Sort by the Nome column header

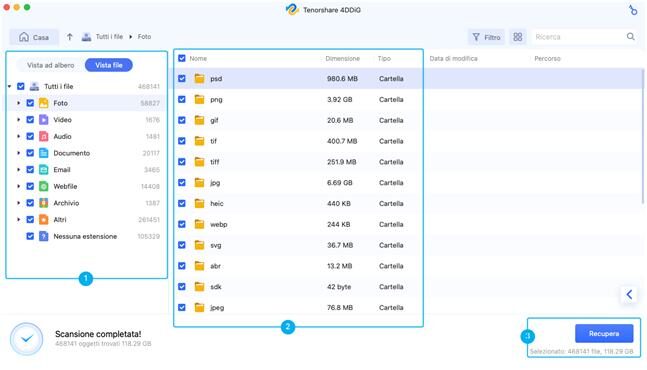(198, 59)
